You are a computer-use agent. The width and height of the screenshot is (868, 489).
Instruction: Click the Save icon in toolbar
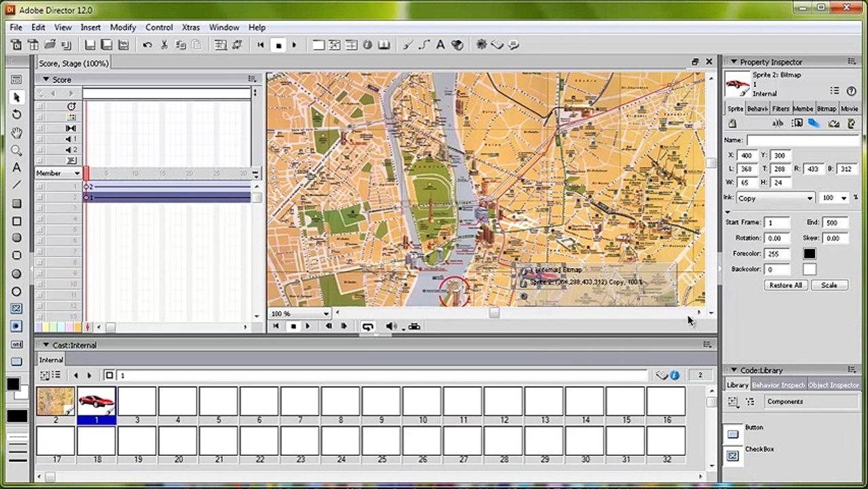click(x=90, y=45)
